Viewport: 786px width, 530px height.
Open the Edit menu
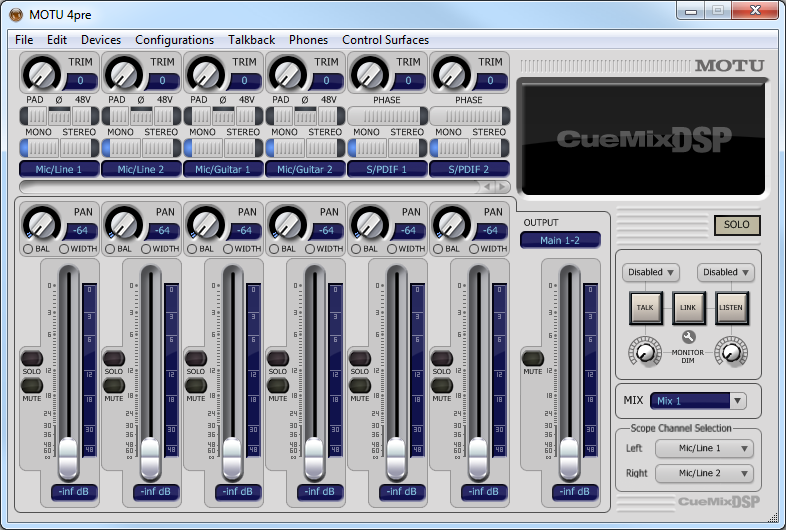(57, 40)
